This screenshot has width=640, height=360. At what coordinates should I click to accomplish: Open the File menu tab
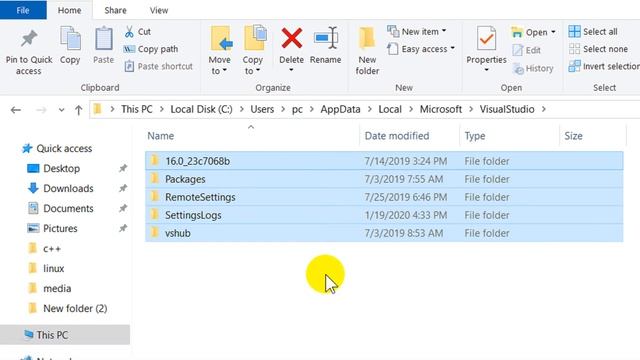click(x=23, y=10)
